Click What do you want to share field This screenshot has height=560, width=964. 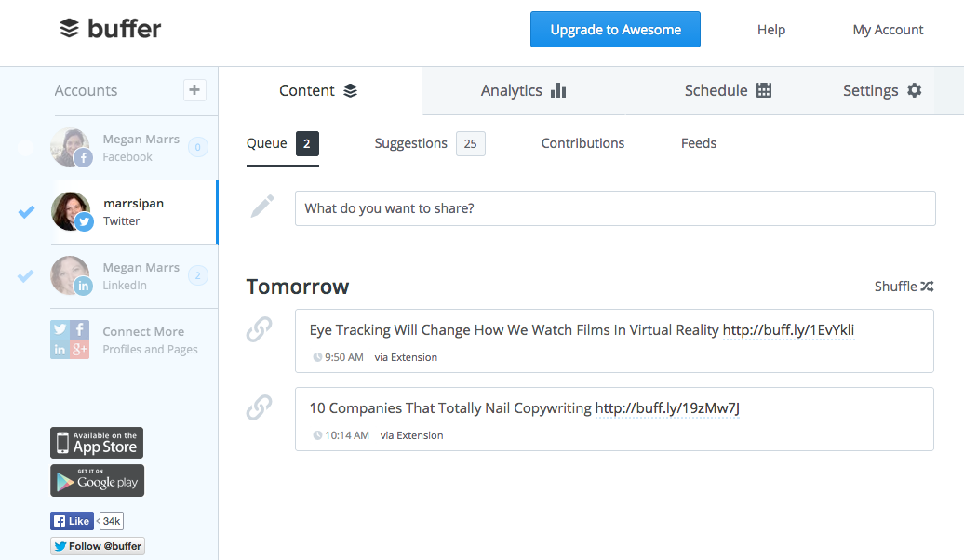[615, 208]
